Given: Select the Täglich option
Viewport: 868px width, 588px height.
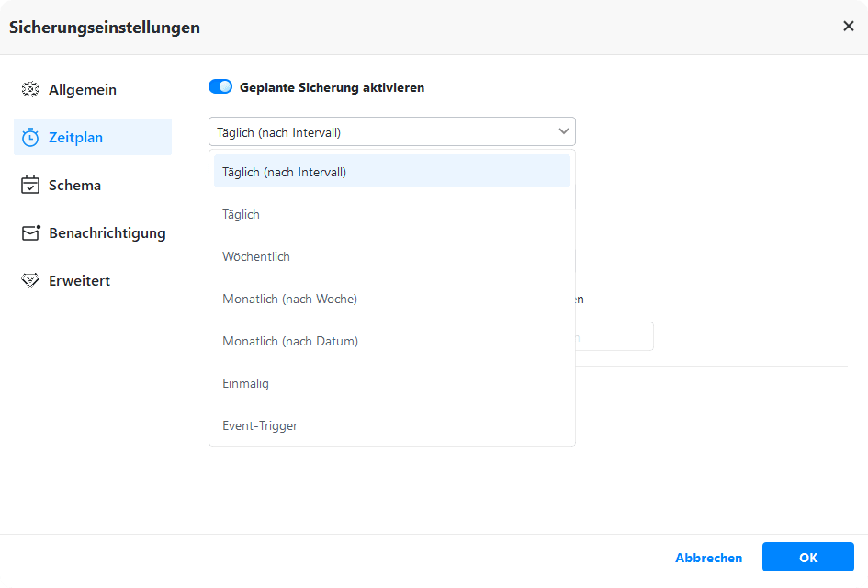Looking at the screenshot, I should (242, 214).
